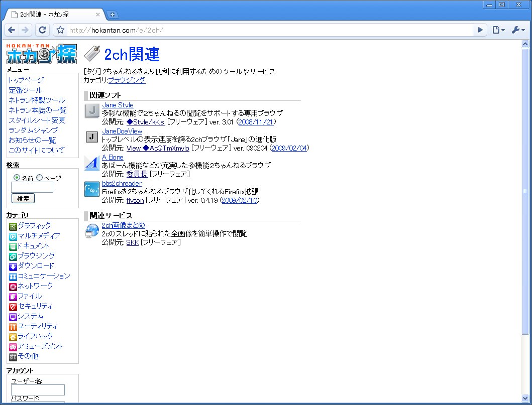Select the ページ search radio button
Screen dimensions: 532x405
39,177
